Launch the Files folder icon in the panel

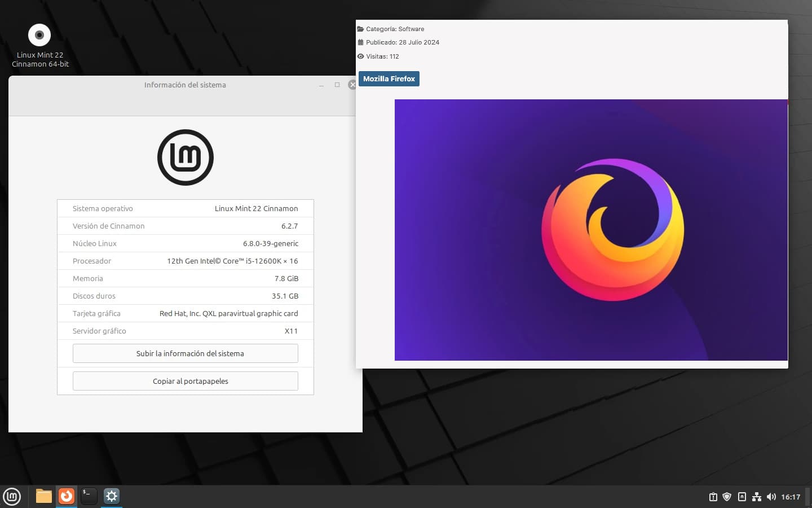click(44, 496)
